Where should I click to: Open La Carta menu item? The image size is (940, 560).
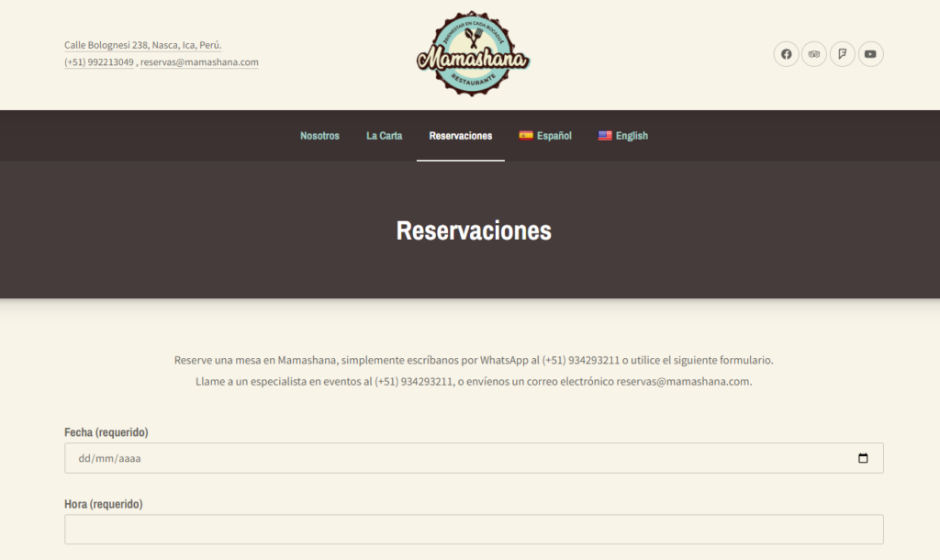(385, 136)
